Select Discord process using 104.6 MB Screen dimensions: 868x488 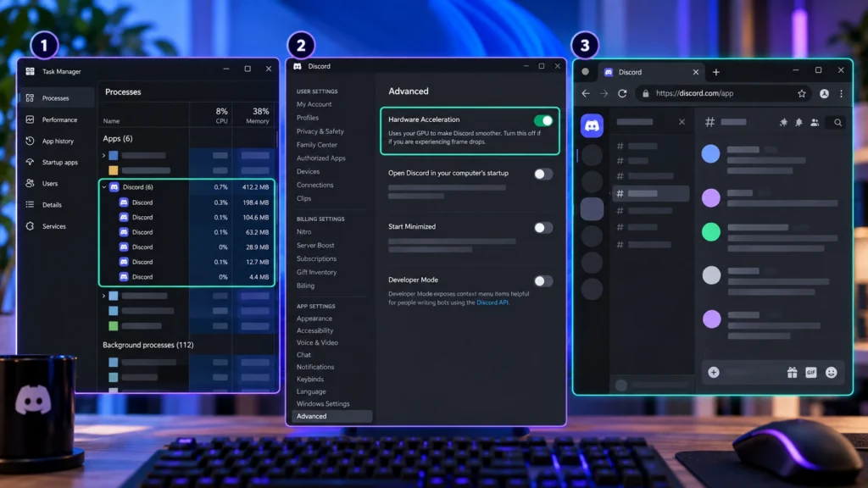point(187,218)
